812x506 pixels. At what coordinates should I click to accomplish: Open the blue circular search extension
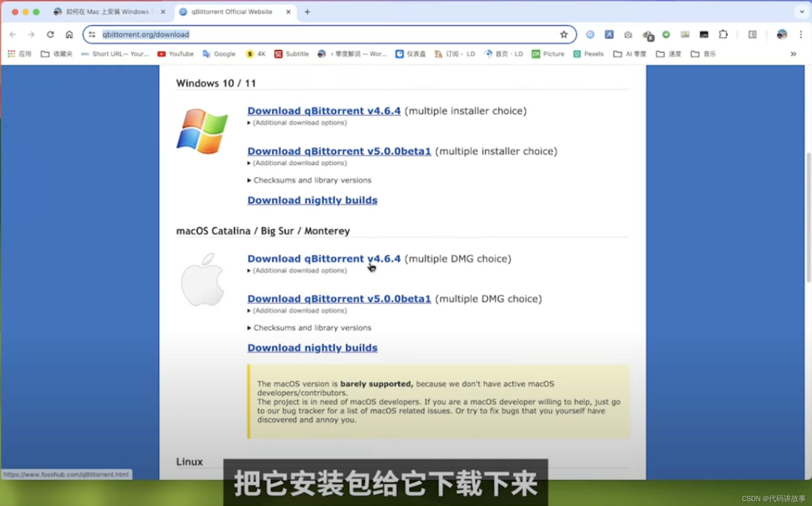pyautogui.click(x=590, y=35)
